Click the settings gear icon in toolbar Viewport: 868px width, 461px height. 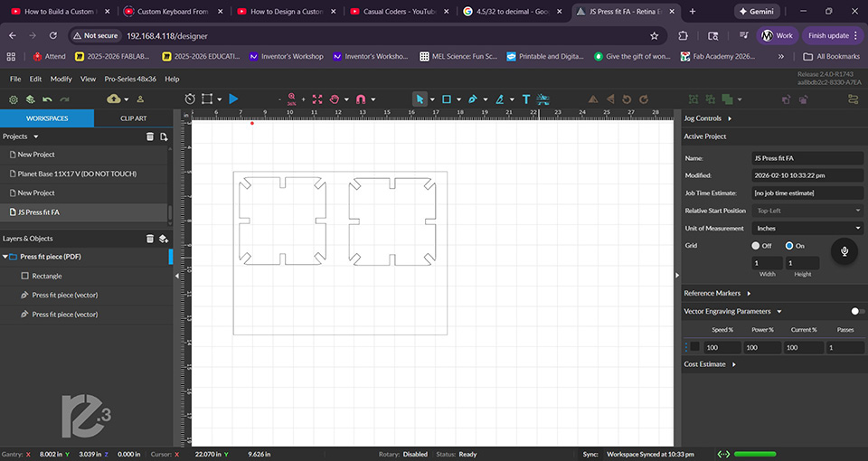14,99
